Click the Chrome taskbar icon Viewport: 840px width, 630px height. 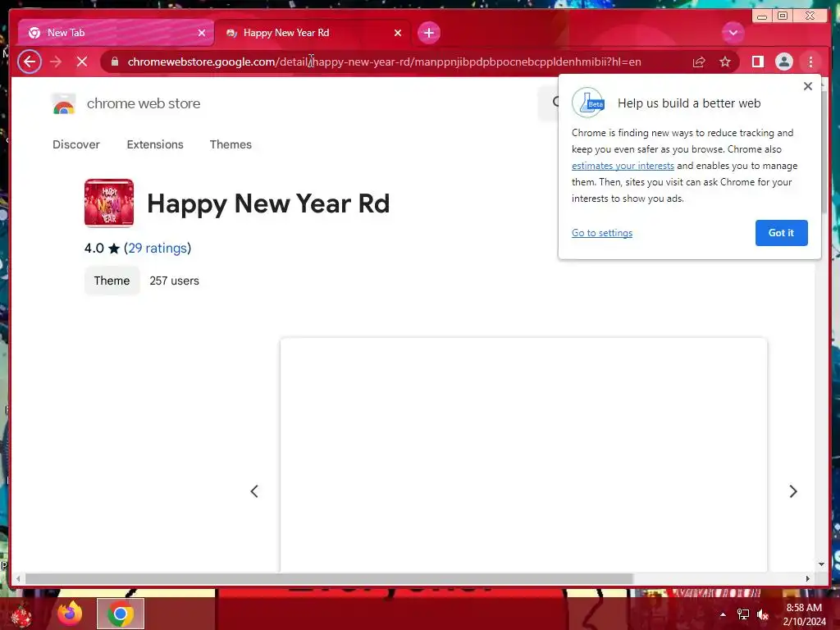[x=121, y=614]
